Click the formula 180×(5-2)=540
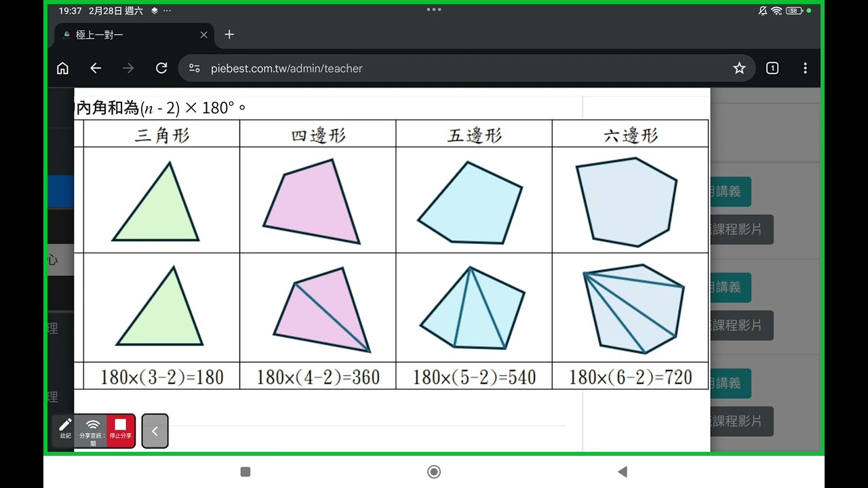Screen dimensions: 868x488 [475, 377]
